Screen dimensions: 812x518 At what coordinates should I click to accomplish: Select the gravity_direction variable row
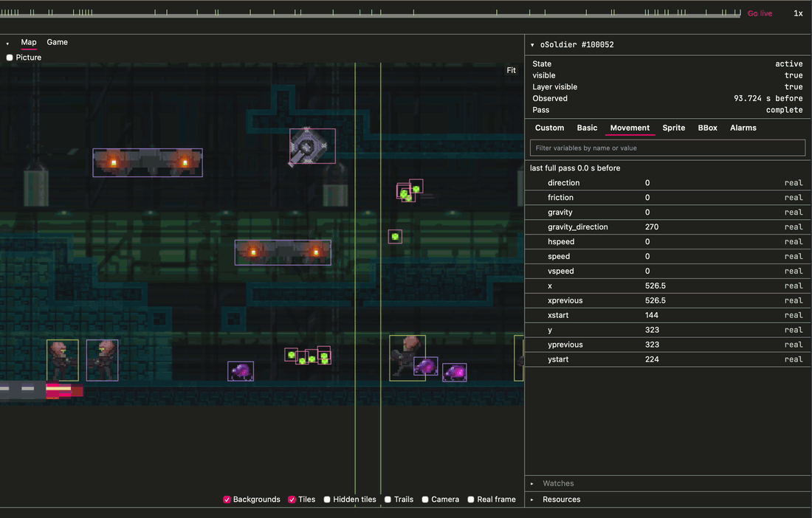668,227
